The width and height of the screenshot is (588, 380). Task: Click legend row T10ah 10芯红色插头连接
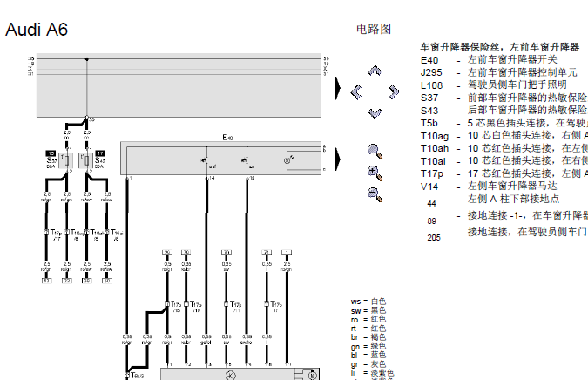coord(504,148)
